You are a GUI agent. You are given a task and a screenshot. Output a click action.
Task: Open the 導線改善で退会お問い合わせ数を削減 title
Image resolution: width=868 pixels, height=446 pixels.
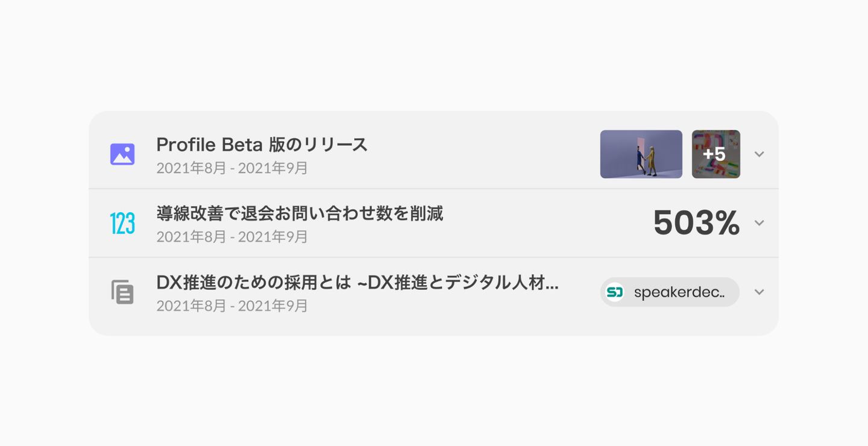click(x=300, y=214)
